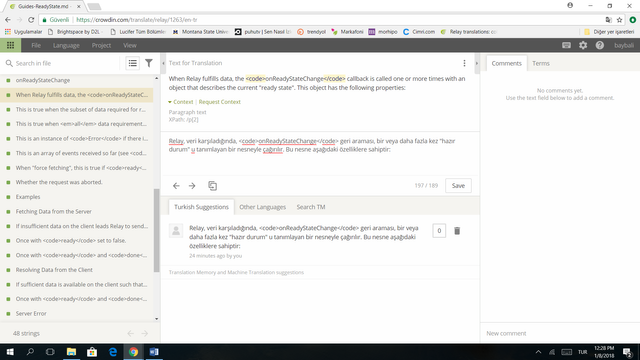This screenshot has height=360, width=640.
Task: Select the Search TM tab
Action: [x=311, y=207]
